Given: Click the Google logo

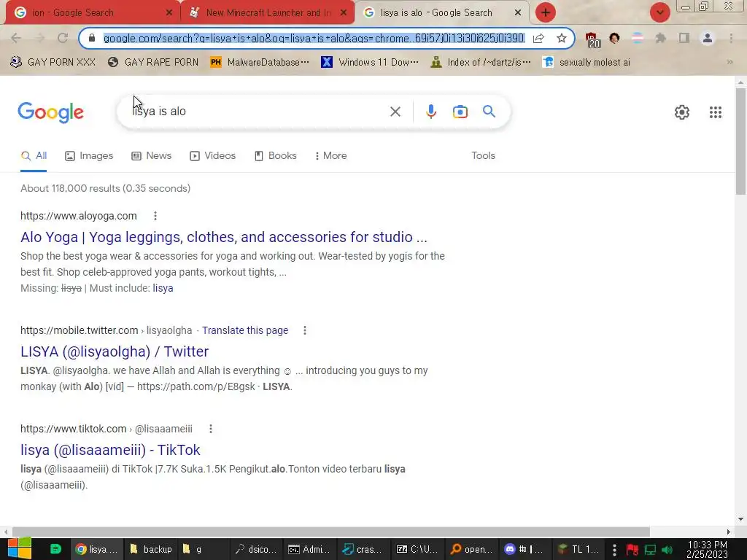Looking at the screenshot, I should tap(50, 112).
